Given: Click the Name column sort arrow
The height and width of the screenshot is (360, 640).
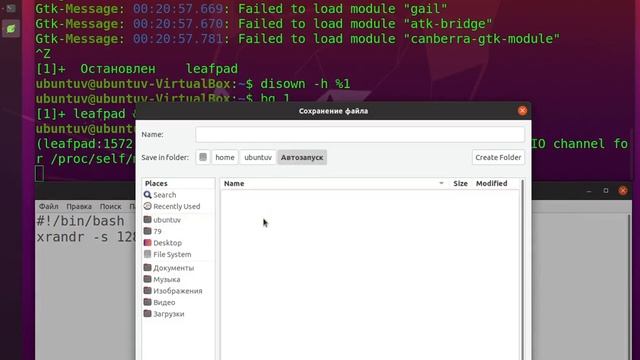Looking at the screenshot, I should 441,183.
